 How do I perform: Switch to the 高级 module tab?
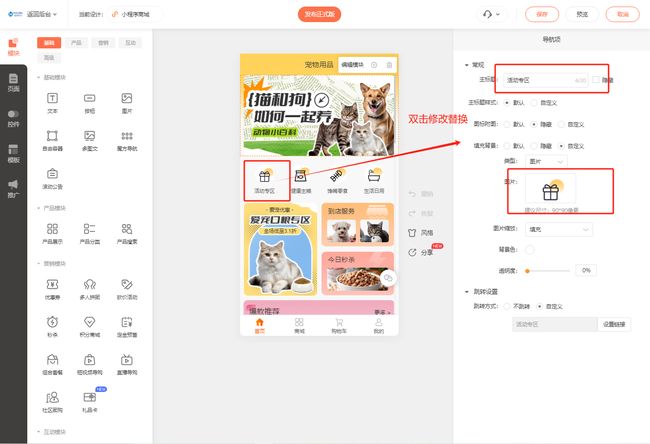(49, 58)
